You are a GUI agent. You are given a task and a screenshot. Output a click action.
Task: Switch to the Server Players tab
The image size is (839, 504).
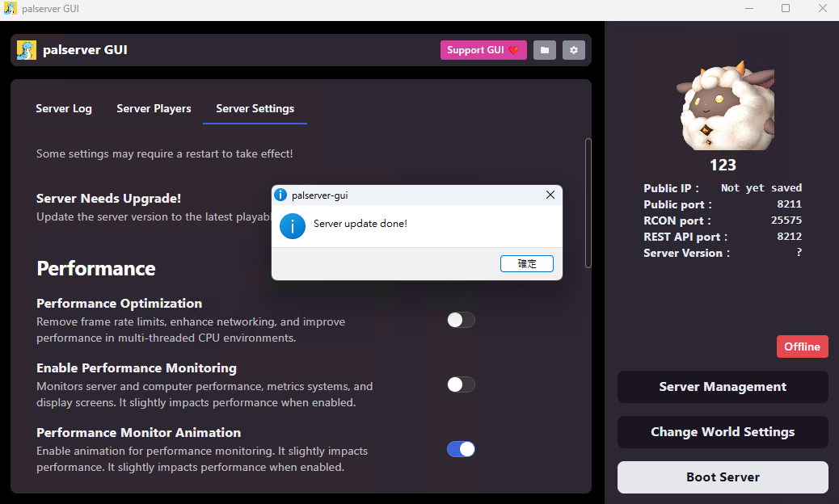[154, 108]
